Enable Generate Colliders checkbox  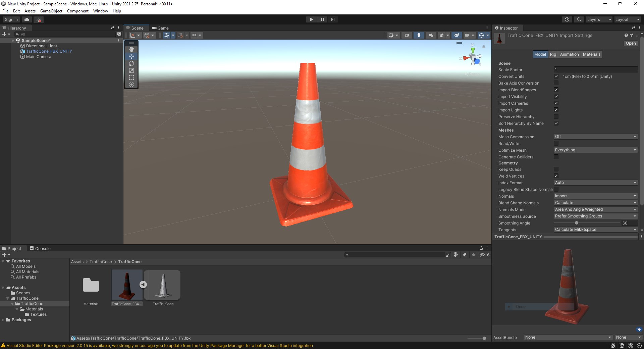tap(556, 157)
